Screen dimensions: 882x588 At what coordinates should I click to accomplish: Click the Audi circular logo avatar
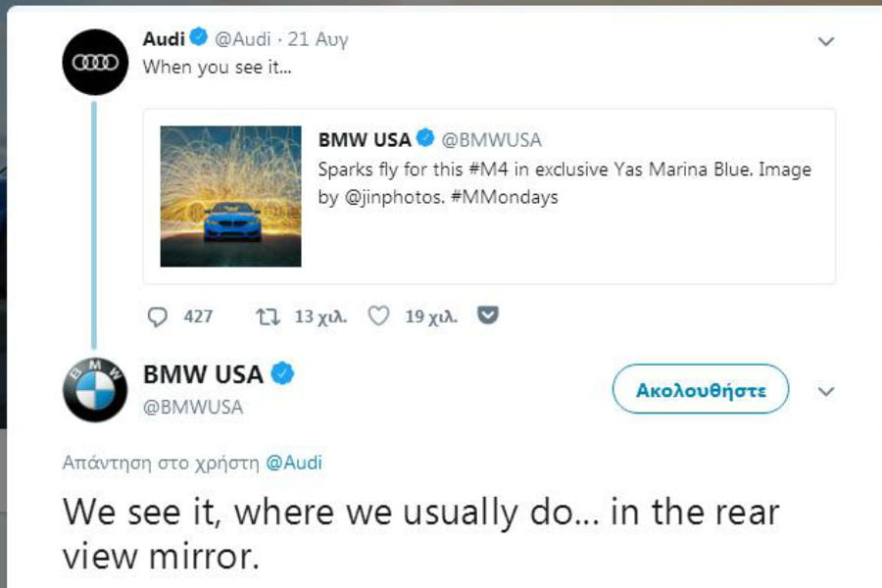click(93, 59)
